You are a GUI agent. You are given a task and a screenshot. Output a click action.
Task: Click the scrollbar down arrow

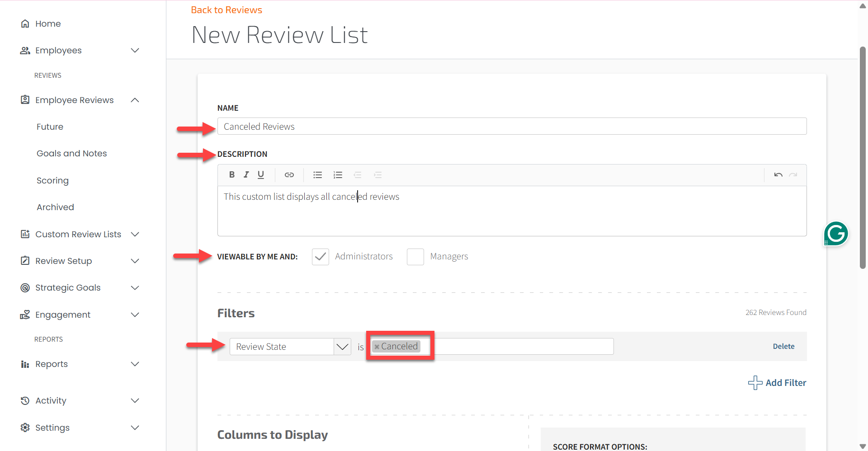tap(863, 446)
